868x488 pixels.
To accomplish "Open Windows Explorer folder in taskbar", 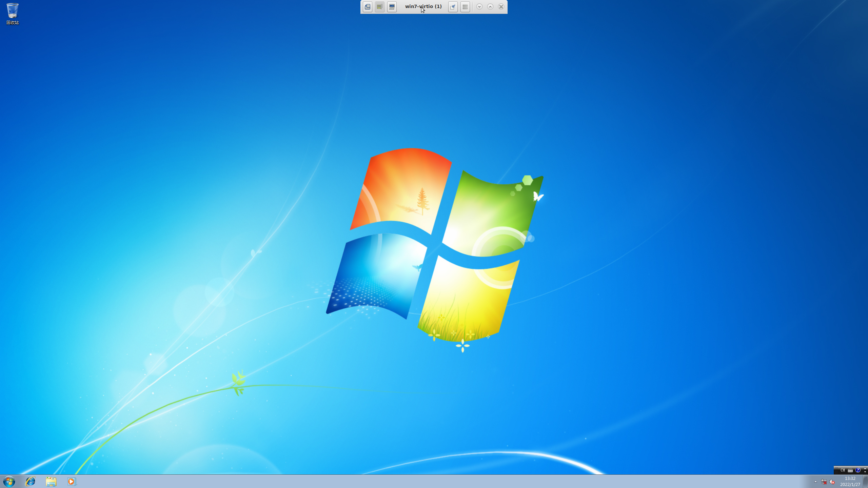I will [x=51, y=481].
